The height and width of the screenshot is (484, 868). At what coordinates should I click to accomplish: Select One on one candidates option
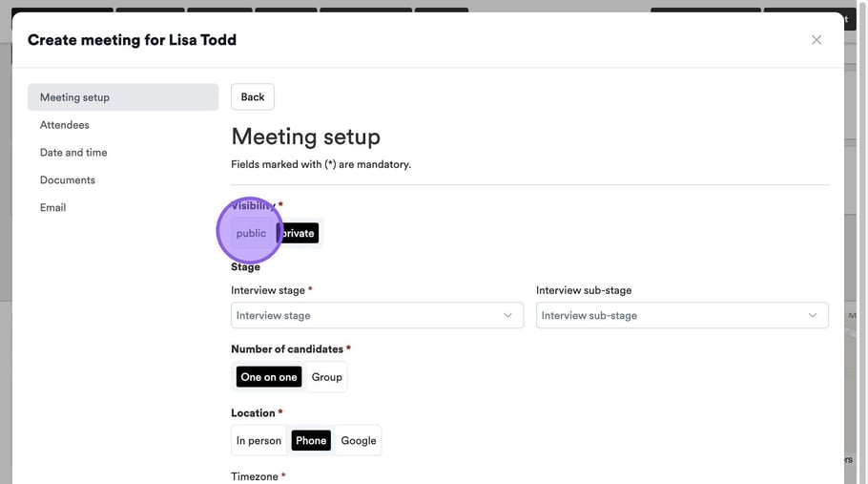coord(269,377)
